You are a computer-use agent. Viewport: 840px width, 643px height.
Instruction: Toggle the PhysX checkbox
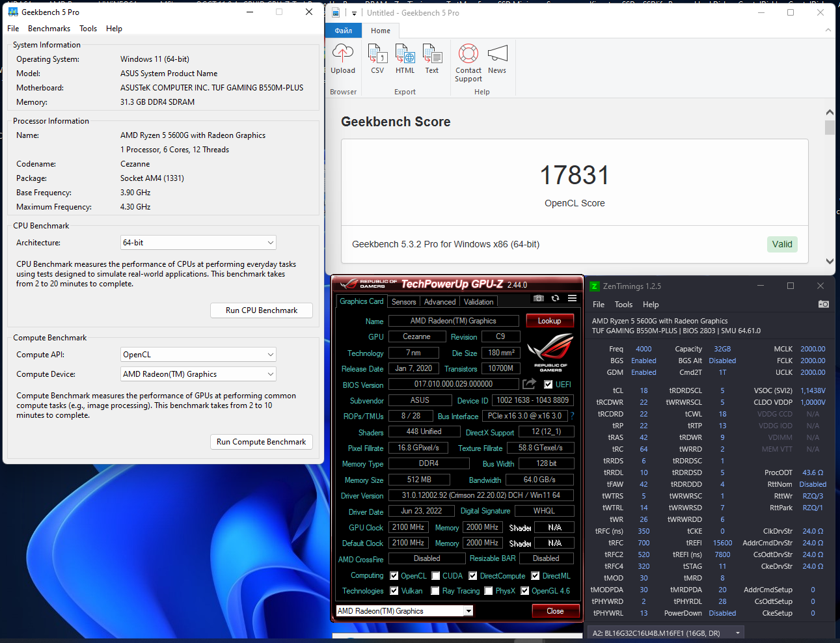488,591
